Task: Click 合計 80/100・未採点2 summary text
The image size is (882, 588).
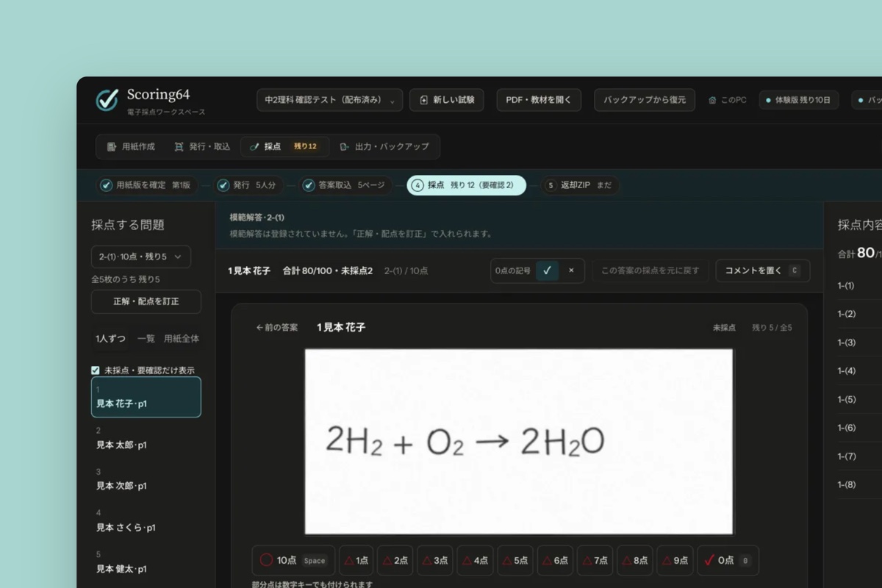Action: 328,270
